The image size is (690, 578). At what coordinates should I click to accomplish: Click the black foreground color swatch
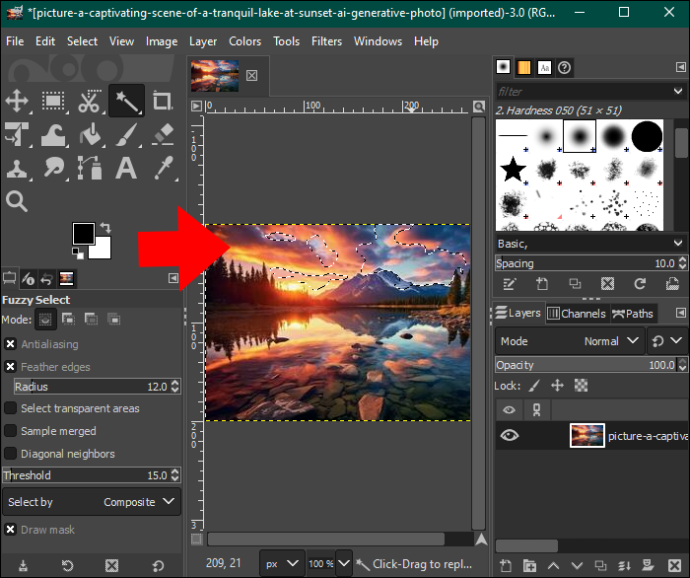point(84,233)
